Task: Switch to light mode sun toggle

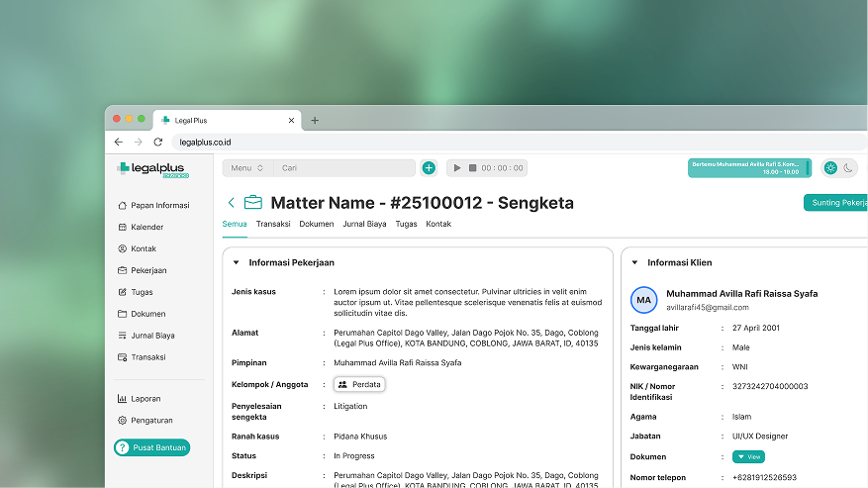Action: pyautogui.click(x=830, y=168)
